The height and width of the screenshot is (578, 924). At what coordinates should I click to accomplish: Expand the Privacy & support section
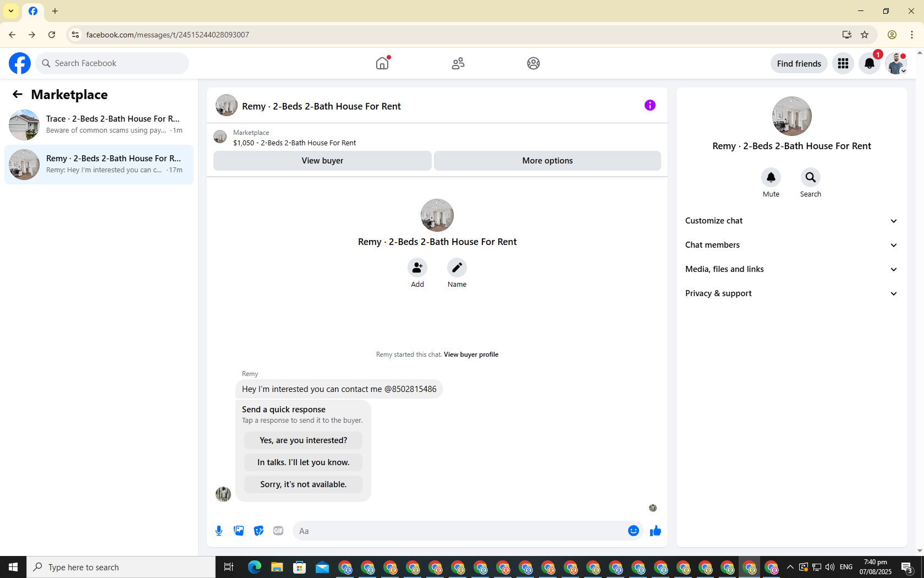point(791,293)
